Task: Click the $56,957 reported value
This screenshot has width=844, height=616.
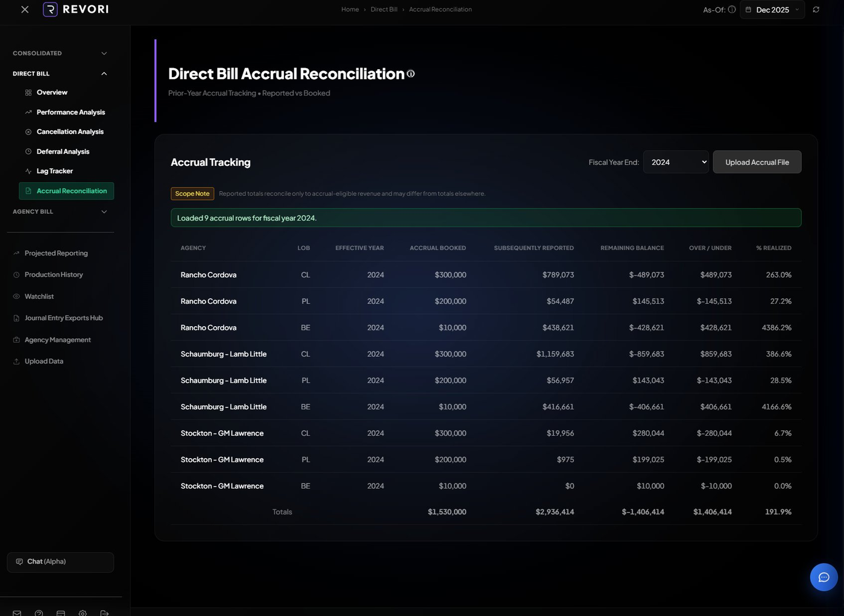Action: click(x=560, y=381)
